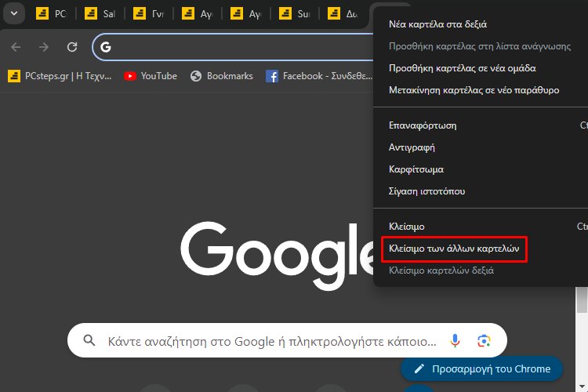The height and width of the screenshot is (392, 588).
Task: Click the page vertical scrollbar thumb
Action: (582, 299)
